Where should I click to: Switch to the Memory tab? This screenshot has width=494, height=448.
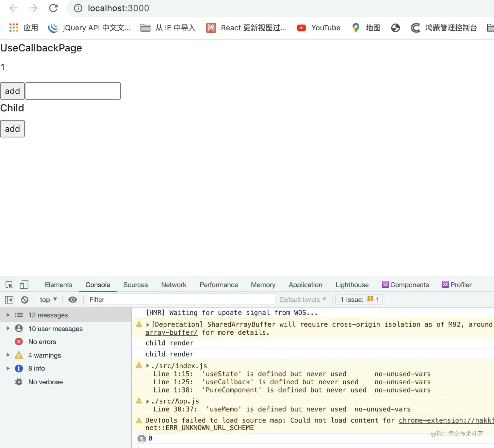(263, 285)
